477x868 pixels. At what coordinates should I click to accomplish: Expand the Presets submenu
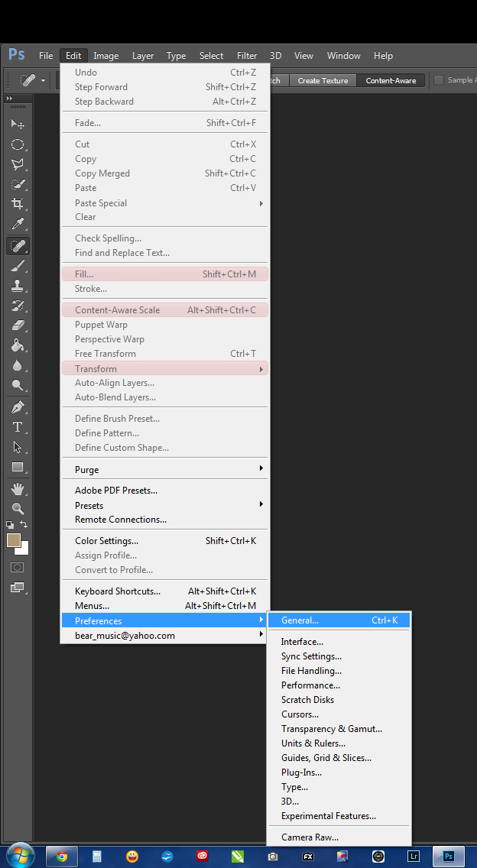[166, 505]
